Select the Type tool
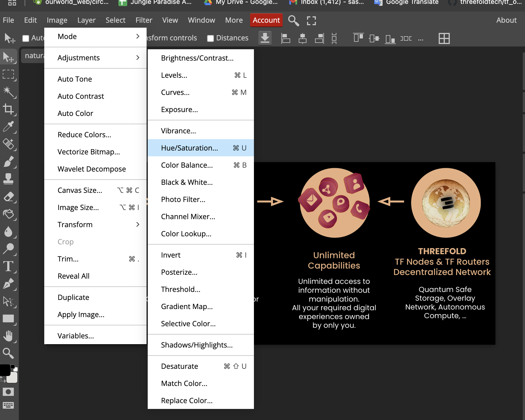 coord(8,266)
